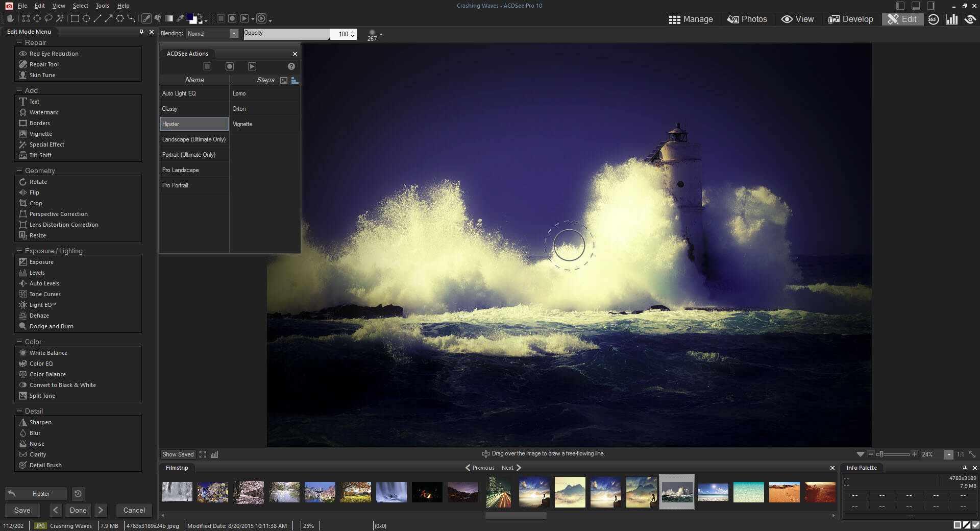Viewport: 980px width, 531px height.
Task: Select the Dodge and Burn tool
Action: [x=51, y=326]
